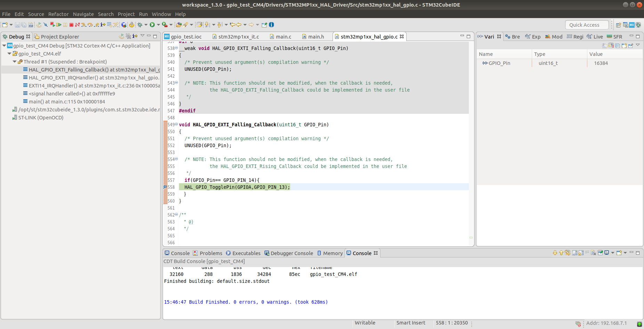
Task: Open the Refactor menu
Action: [58, 14]
